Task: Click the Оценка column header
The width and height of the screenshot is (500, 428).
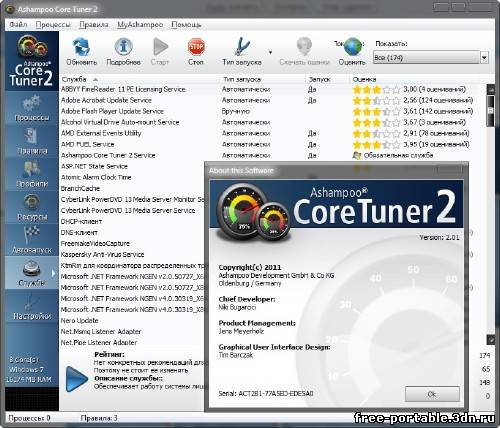Action: (x=364, y=79)
